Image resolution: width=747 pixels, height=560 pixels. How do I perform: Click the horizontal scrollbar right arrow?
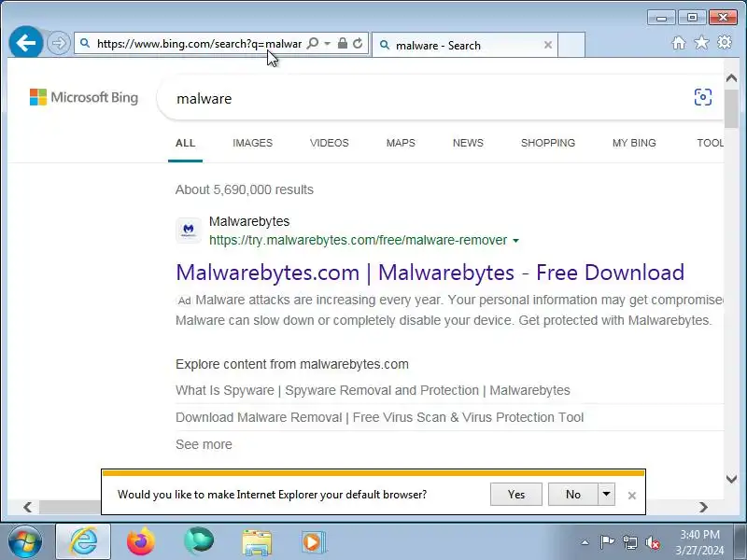pyautogui.click(x=704, y=507)
